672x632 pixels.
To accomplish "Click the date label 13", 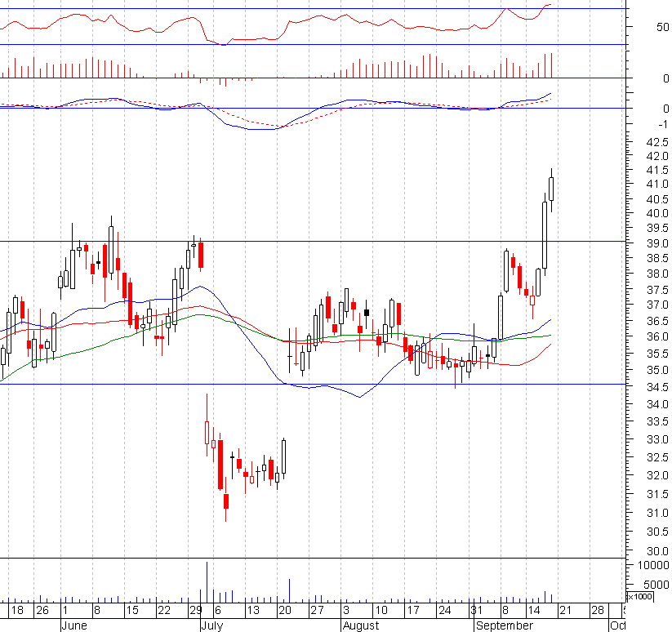I will (253, 610).
